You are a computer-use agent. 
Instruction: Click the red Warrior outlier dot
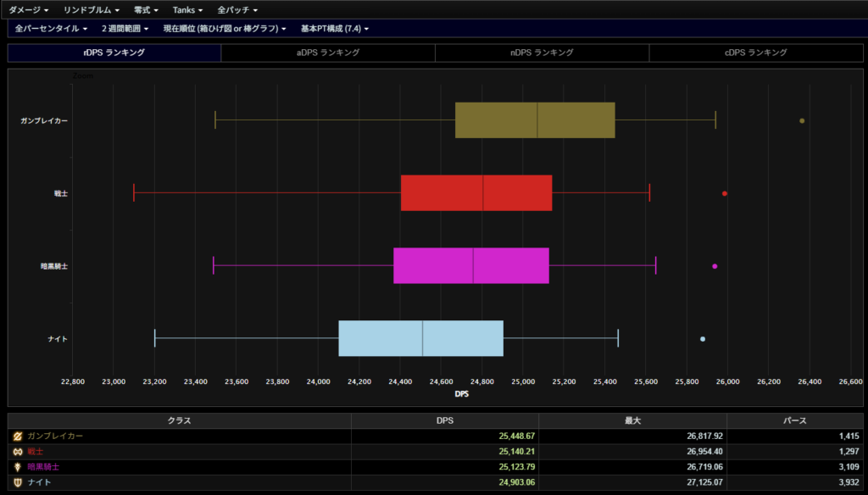pos(725,193)
